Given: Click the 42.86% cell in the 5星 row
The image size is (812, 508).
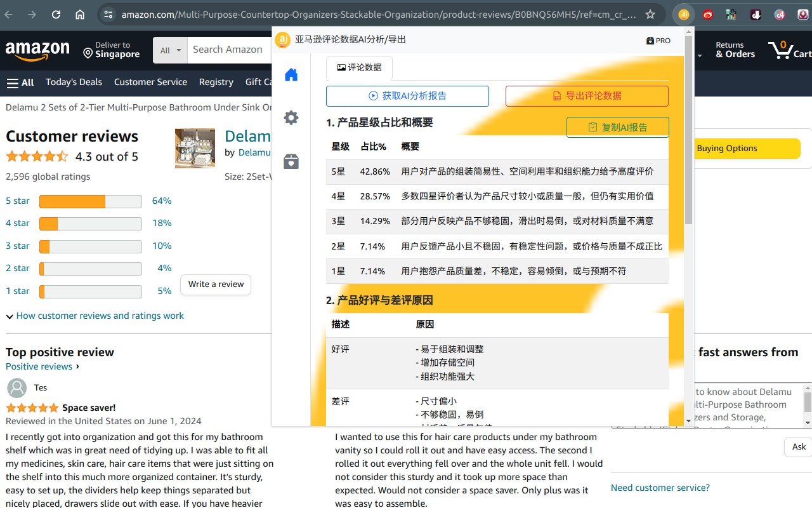Looking at the screenshot, I should tap(375, 171).
